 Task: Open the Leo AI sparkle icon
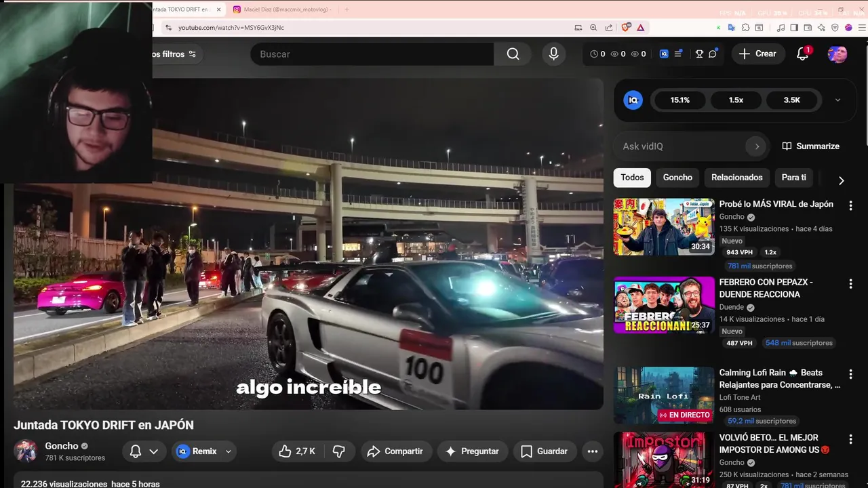[x=821, y=28]
